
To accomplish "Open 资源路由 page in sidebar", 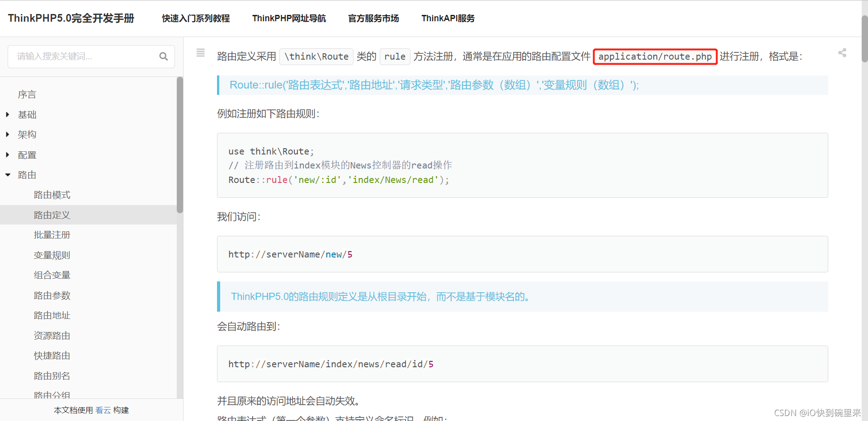I will click(x=52, y=336).
